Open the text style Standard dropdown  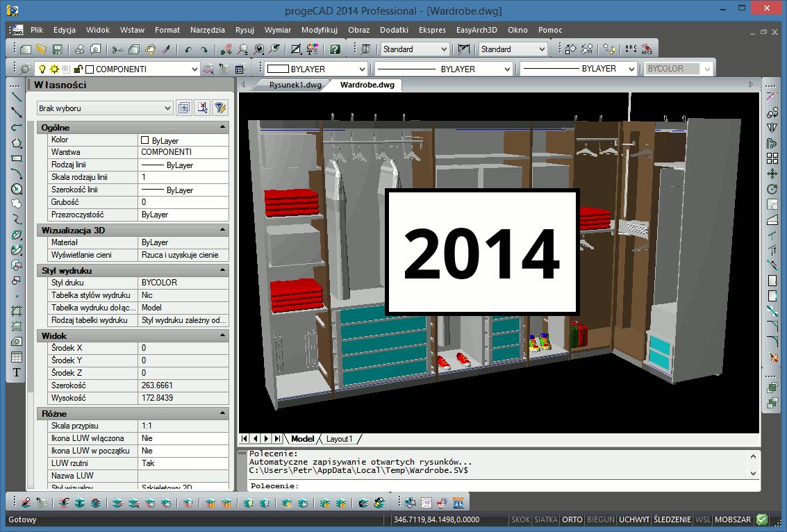click(444, 49)
